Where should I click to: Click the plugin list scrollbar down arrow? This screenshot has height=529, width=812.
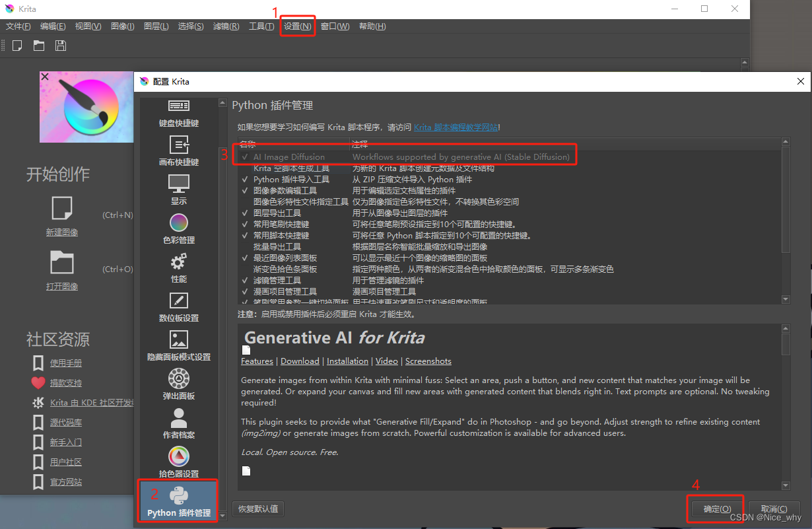(786, 299)
